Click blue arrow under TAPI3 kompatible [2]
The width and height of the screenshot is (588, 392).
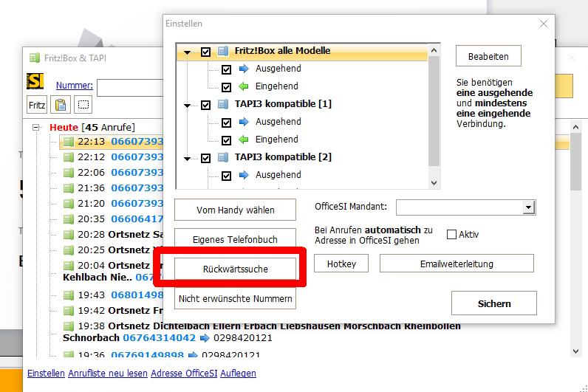click(244, 175)
